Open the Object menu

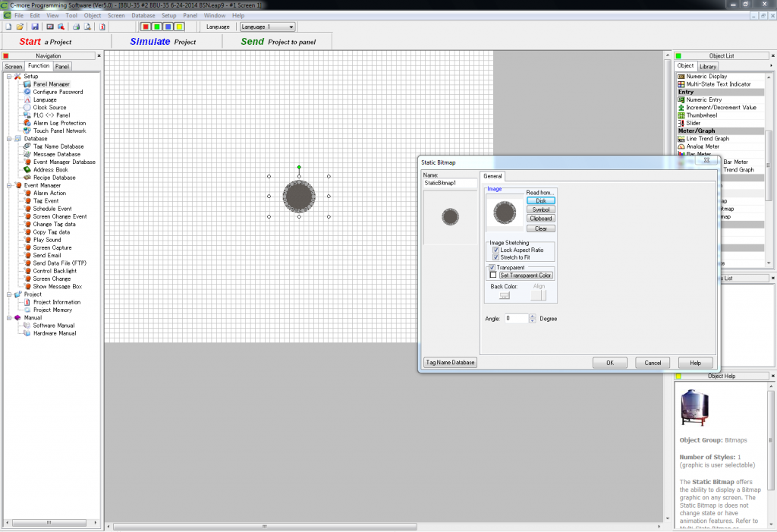(x=93, y=14)
